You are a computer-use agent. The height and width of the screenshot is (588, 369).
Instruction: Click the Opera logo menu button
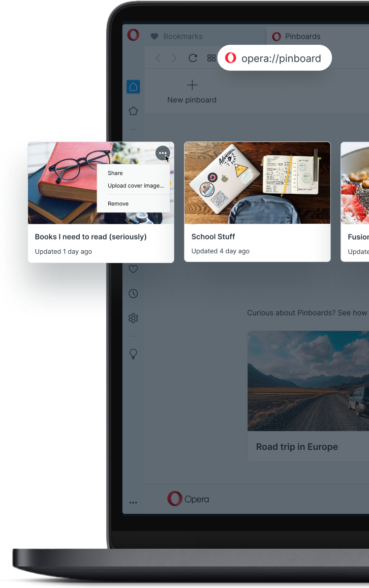click(133, 35)
